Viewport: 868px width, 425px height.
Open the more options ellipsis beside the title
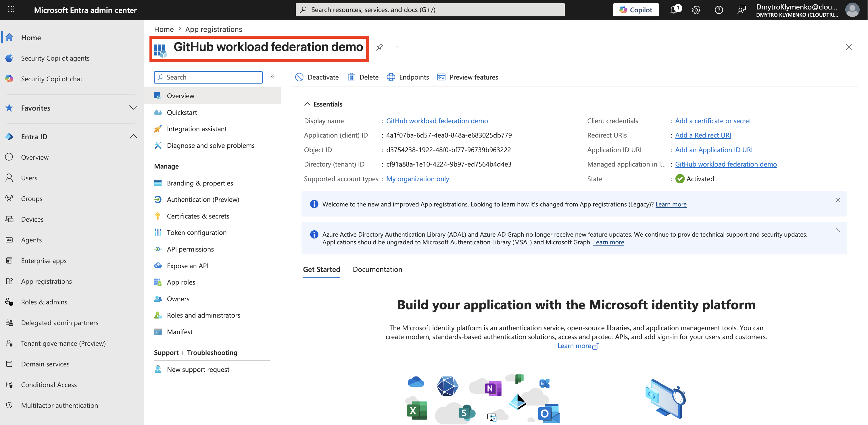pyautogui.click(x=396, y=47)
